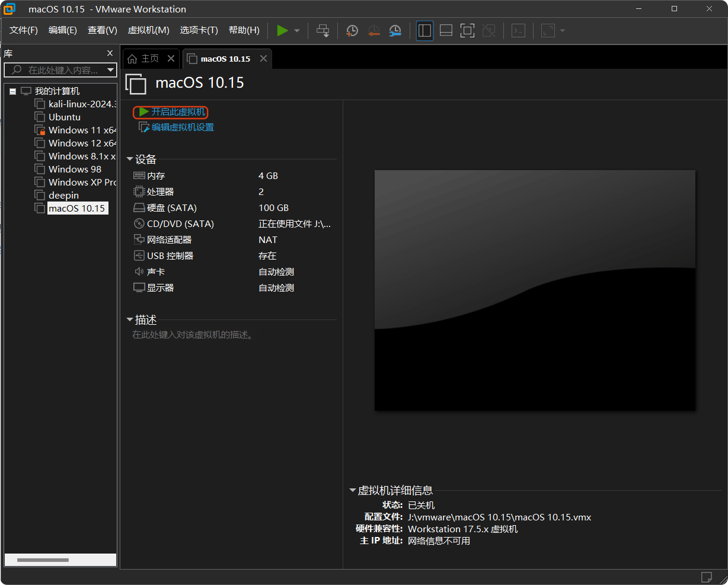Click the send Ctrl+Alt+Del toolbar icon

[323, 30]
